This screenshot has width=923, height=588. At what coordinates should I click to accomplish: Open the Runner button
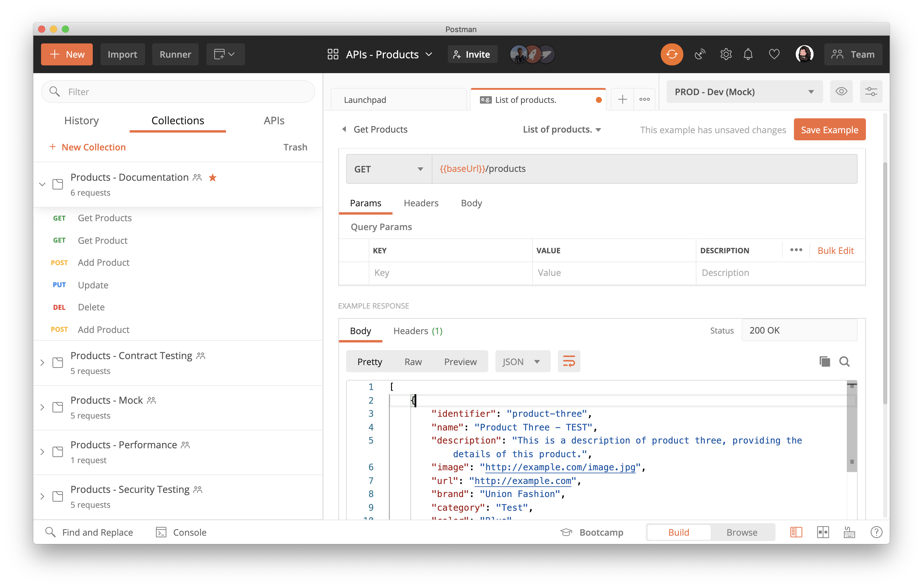pos(175,54)
